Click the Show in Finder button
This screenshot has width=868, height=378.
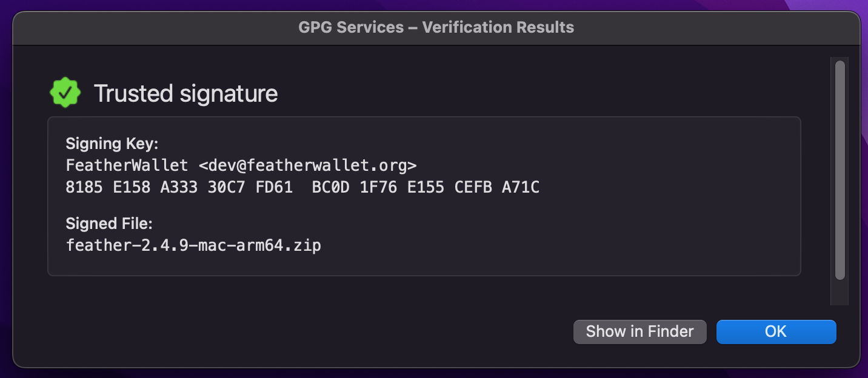tap(639, 331)
